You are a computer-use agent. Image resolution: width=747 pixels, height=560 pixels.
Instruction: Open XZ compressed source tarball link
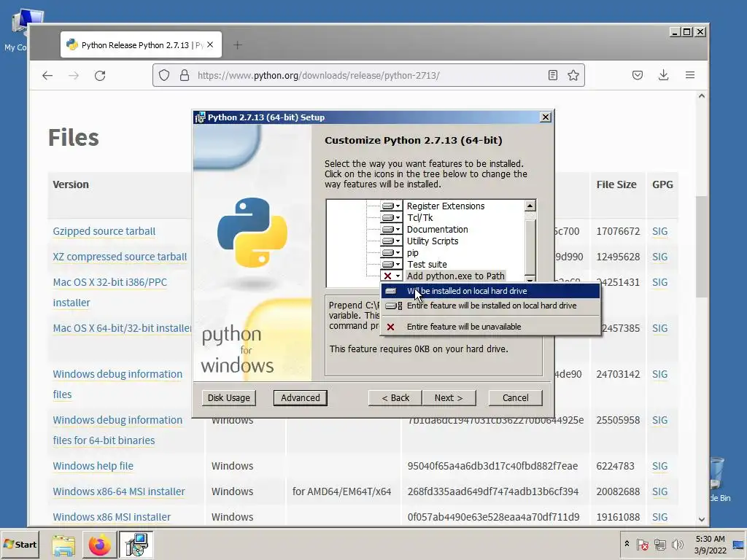[120, 257]
